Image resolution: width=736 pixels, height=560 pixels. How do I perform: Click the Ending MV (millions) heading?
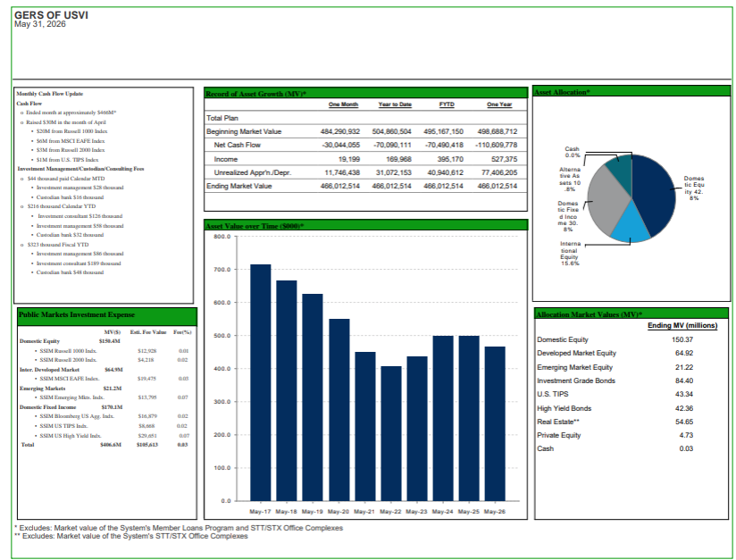(682, 325)
